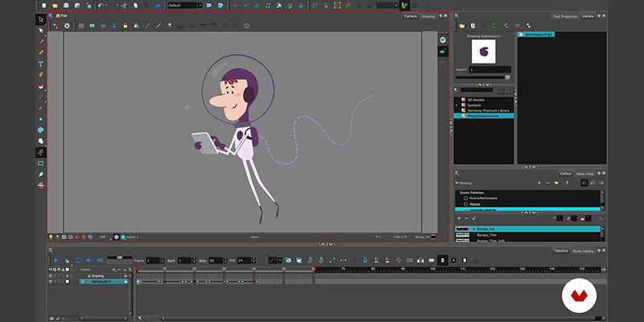This screenshot has width=644, height=322.
Task: Increase the Stop frame stepper
Action: 225,258
